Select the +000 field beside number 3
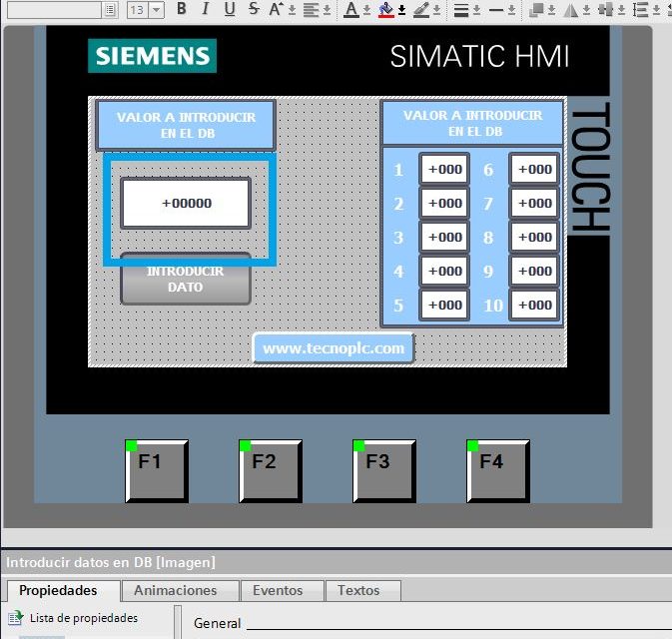This screenshot has height=639, width=672. (444, 237)
